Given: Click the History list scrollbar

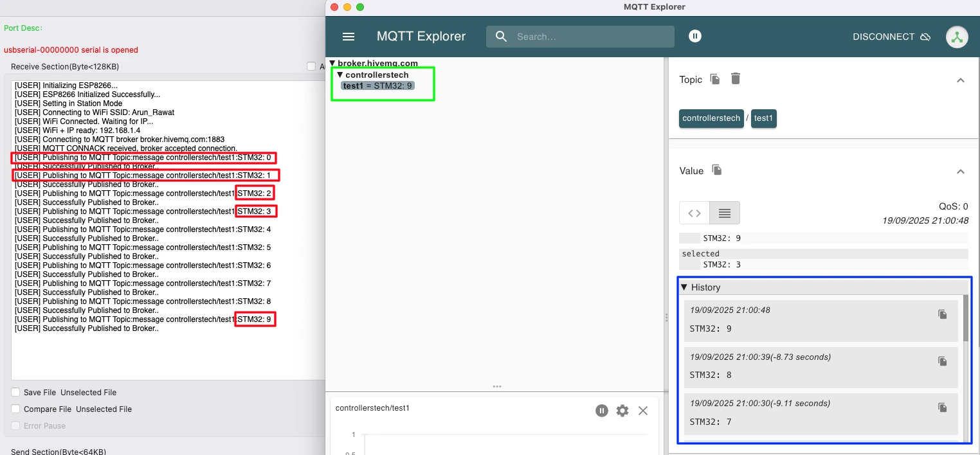Looking at the screenshot, I should [x=965, y=318].
